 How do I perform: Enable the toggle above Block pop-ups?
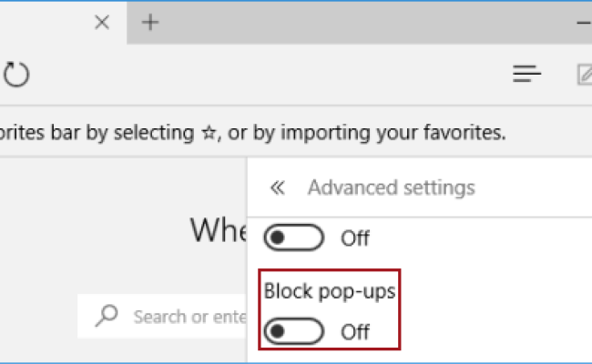pos(294,238)
